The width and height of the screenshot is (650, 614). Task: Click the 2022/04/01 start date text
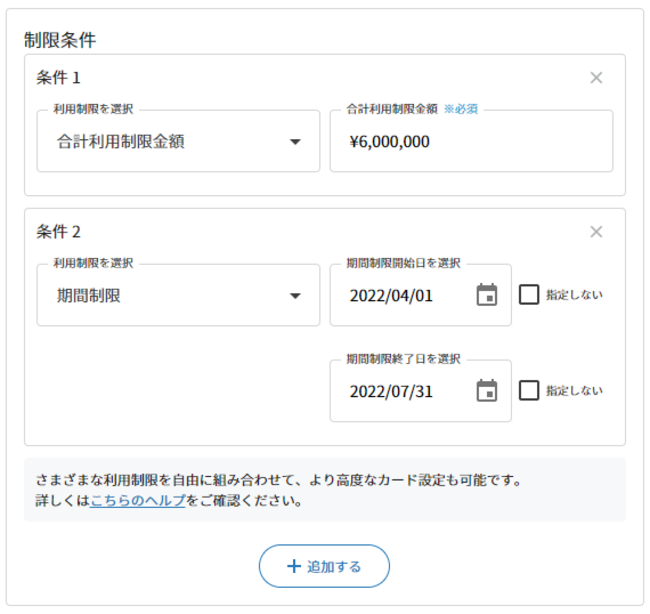(391, 296)
